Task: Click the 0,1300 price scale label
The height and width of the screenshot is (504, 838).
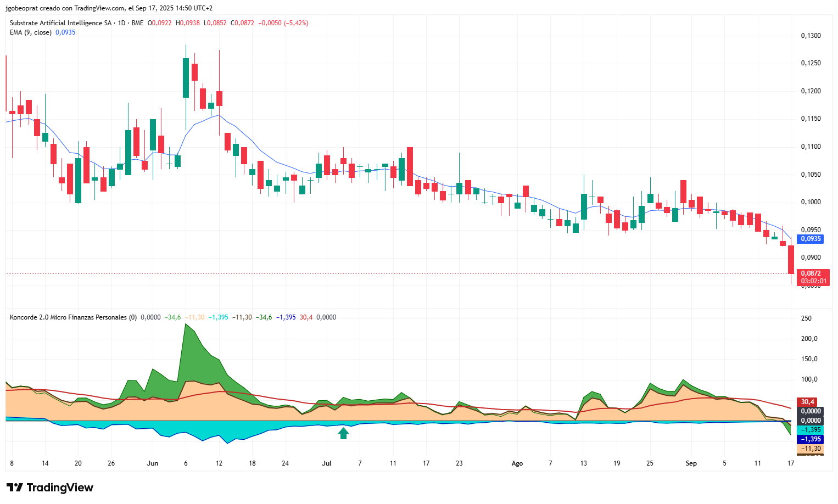Action: [x=811, y=36]
